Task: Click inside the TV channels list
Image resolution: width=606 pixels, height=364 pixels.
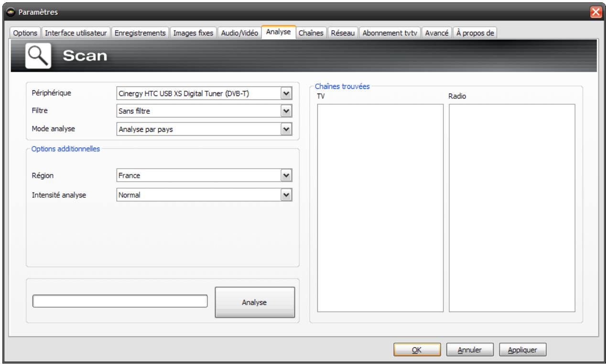Action: click(380, 208)
